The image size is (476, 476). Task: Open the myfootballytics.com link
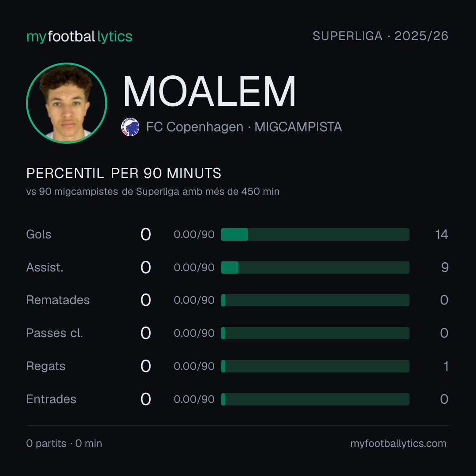pyautogui.click(x=398, y=443)
